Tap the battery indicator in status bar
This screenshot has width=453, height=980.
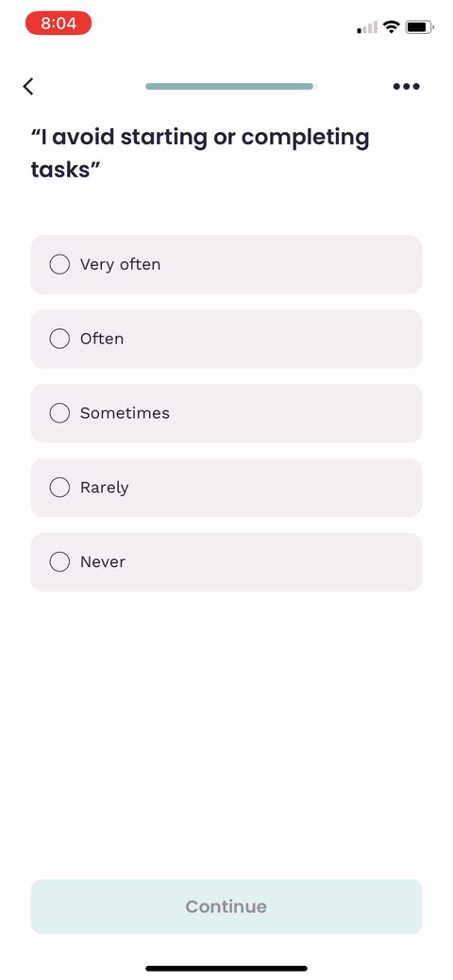point(419,26)
